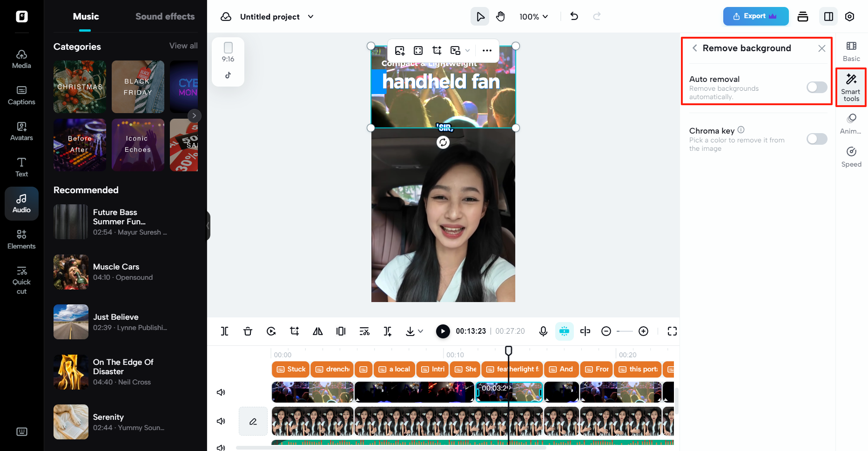Open the Speed panel on the right
This screenshot has height=451, width=868.
click(x=851, y=157)
